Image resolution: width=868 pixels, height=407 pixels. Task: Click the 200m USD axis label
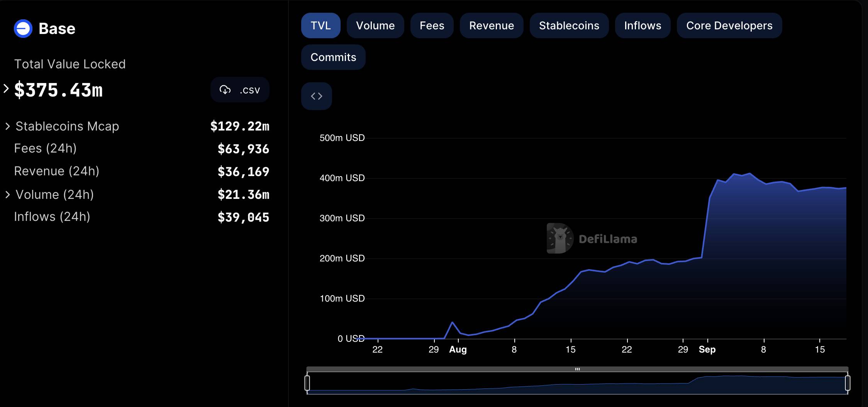pyautogui.click(x=342, y=258)
